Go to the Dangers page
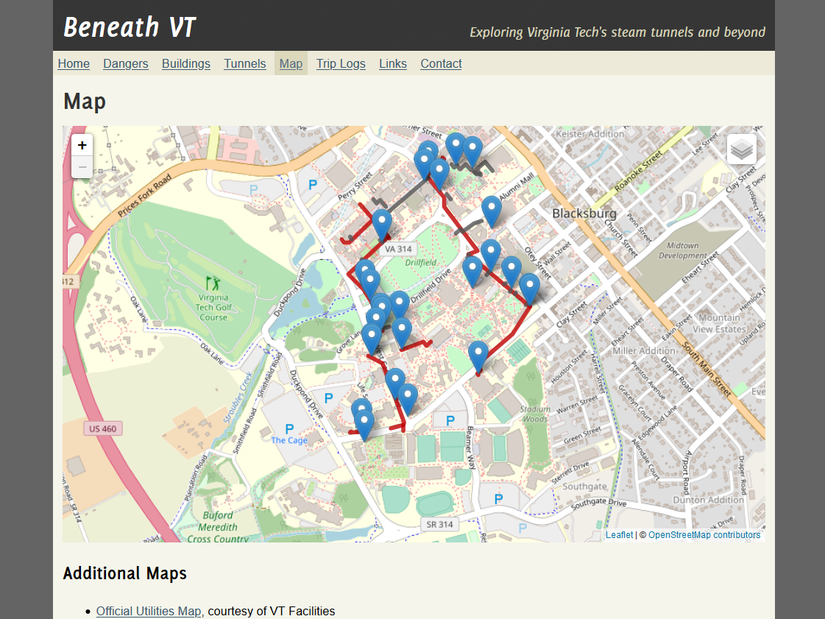 (126, 64)
